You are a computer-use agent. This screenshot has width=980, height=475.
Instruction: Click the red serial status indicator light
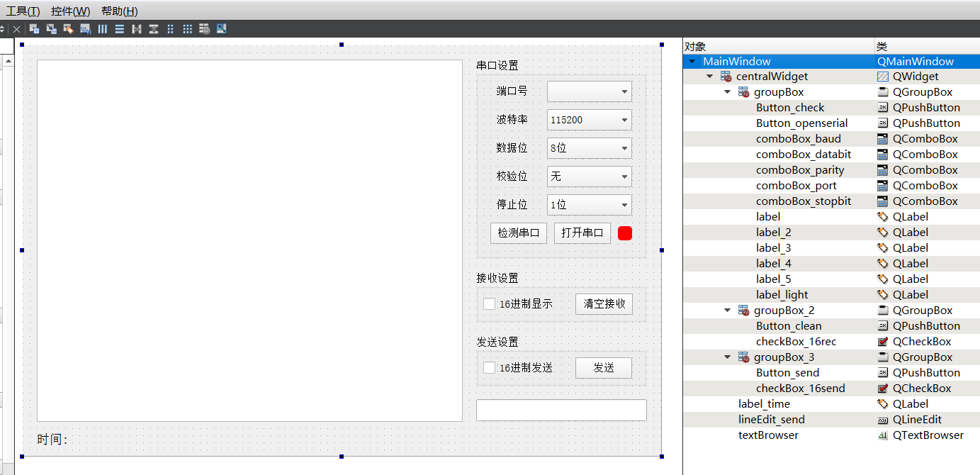[x=625, y=233]
